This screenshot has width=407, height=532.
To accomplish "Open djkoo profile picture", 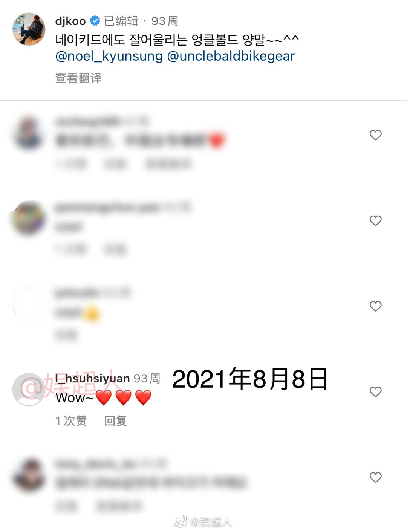I will (x=29, y=29).
